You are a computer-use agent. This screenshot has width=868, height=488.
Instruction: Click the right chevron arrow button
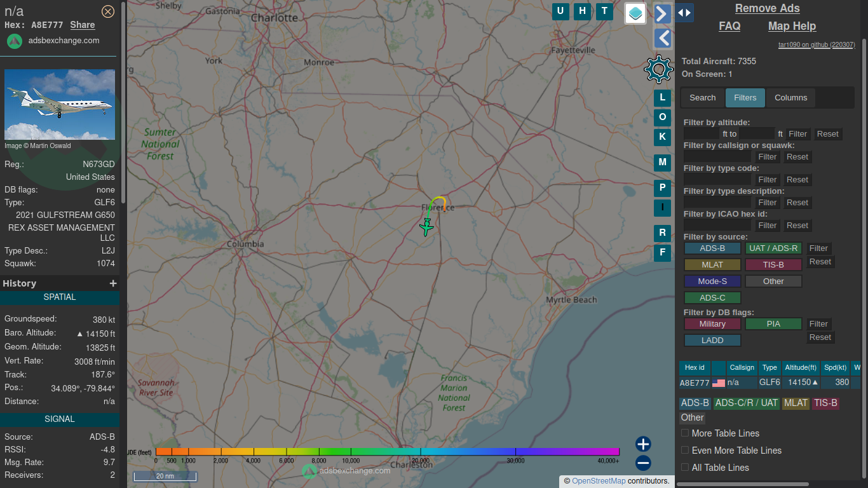tap(663, 13)
